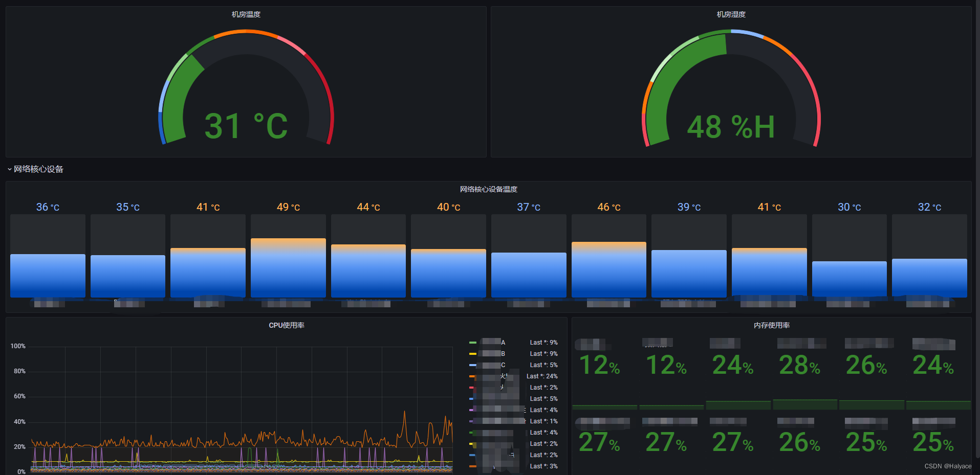Click the Last *: 2% legend value
Image resolution: width=980 pixels, height=475 pixels.
point(544,387)
